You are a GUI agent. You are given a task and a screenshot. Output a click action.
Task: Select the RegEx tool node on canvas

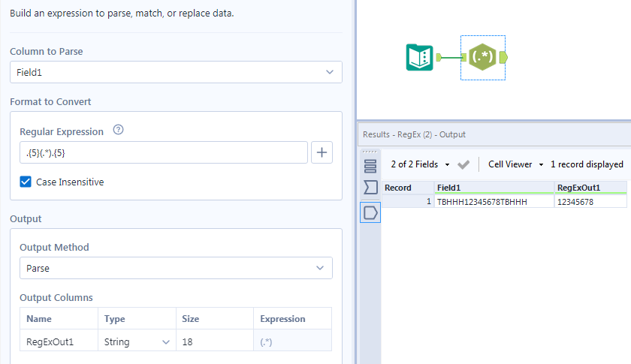(482, 58)
